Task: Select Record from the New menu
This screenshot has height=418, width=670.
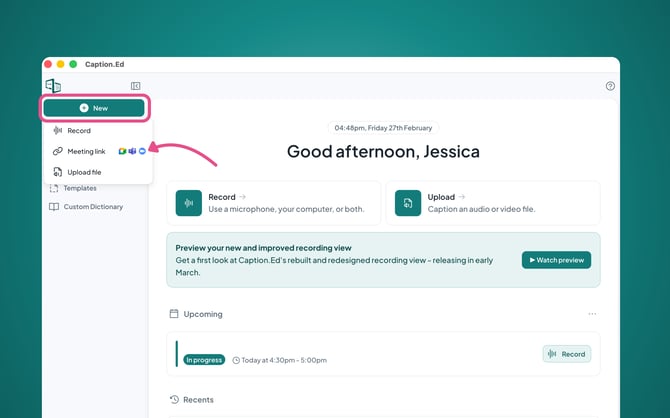Action: (79, 131)
